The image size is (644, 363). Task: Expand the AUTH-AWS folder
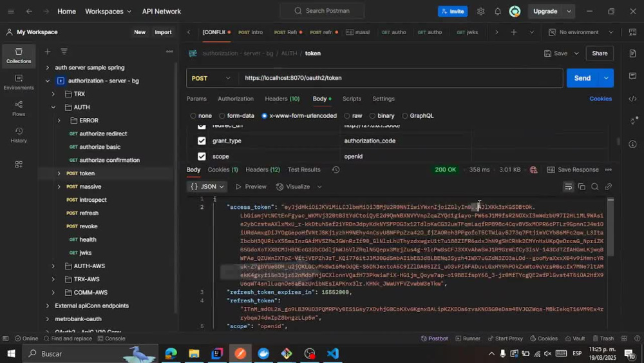(53, 266)
